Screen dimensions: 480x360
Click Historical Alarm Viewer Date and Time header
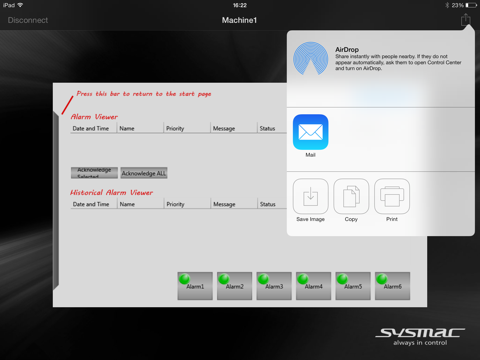point(93,204)
